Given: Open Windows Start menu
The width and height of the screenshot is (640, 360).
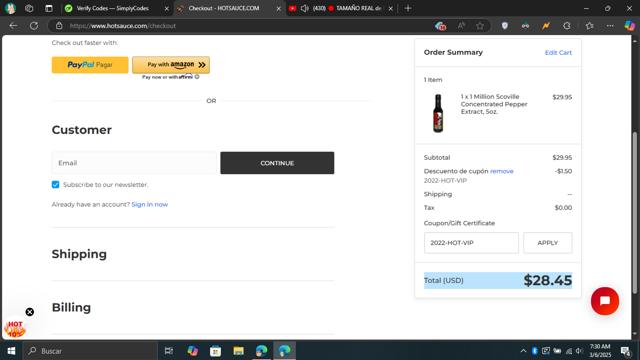Looking at the screenshot, I should coord(11,351).
